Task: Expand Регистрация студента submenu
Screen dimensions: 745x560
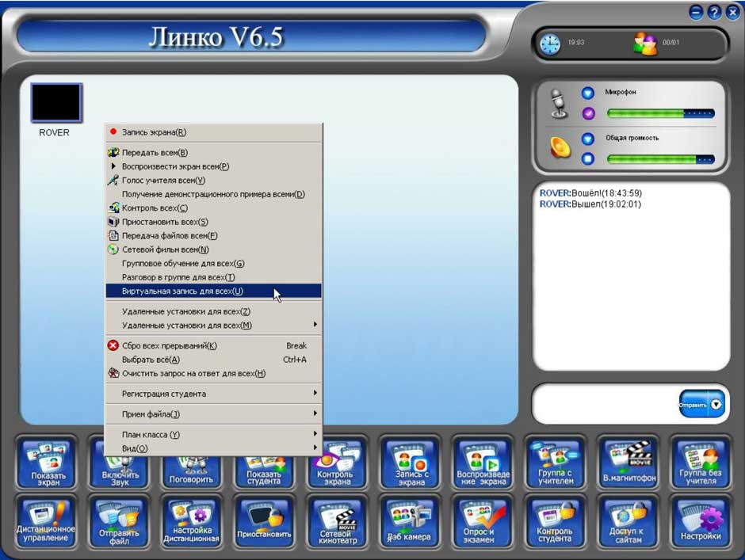Action: 214,394
